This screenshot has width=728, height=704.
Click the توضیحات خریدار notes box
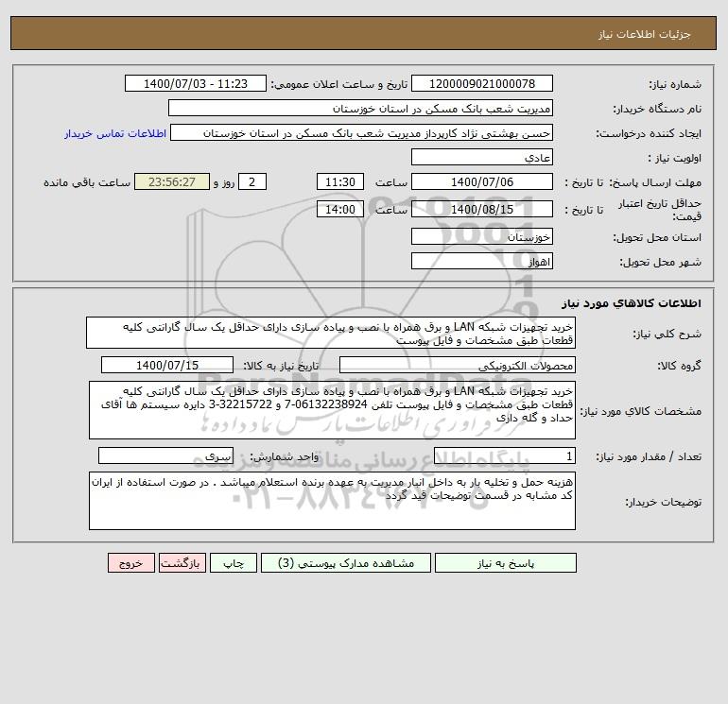(x=332, y=501)
